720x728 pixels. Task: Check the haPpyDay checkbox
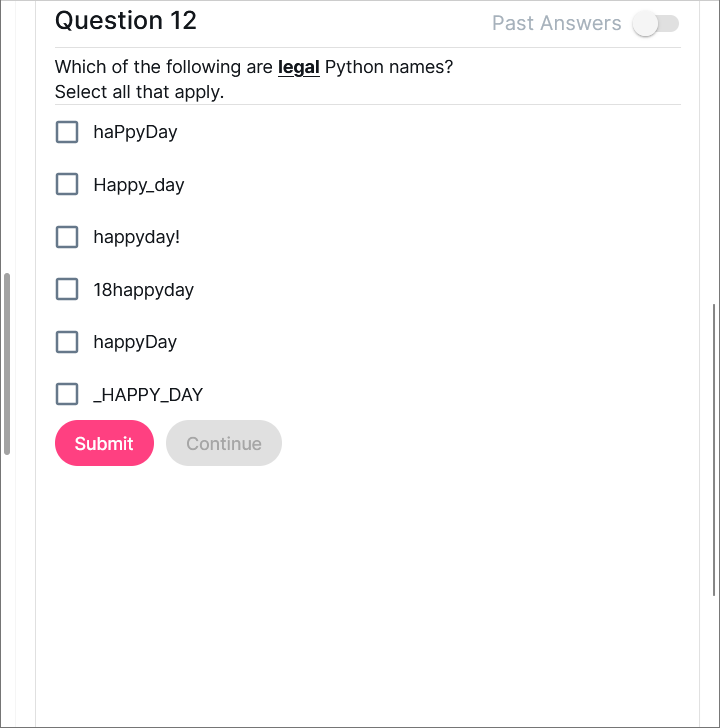coord(67,132)
